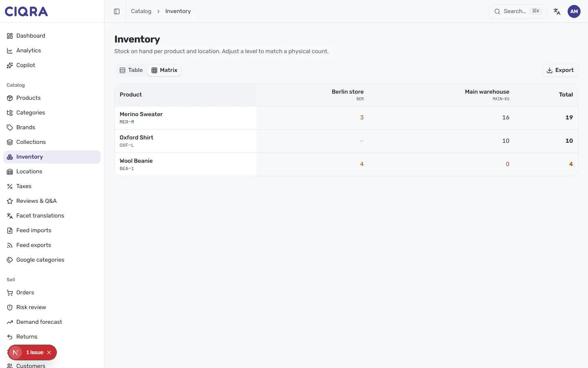Screen dimensions: 588x368
Task: Go to Reviews & Q&A
Action: coord(52,201)
